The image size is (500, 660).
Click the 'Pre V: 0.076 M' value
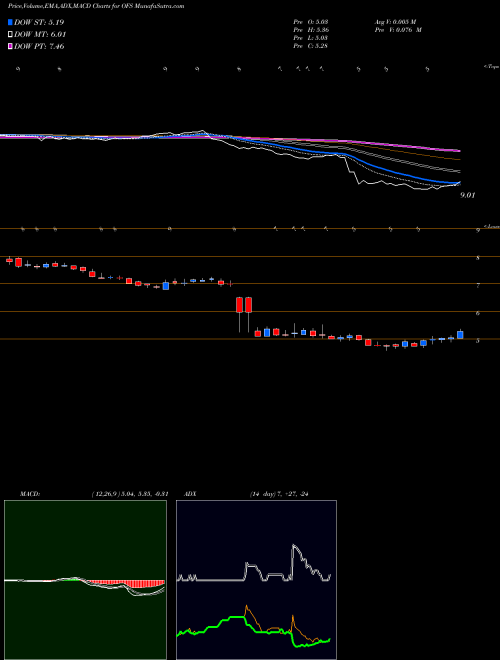(x=398, y=30)
